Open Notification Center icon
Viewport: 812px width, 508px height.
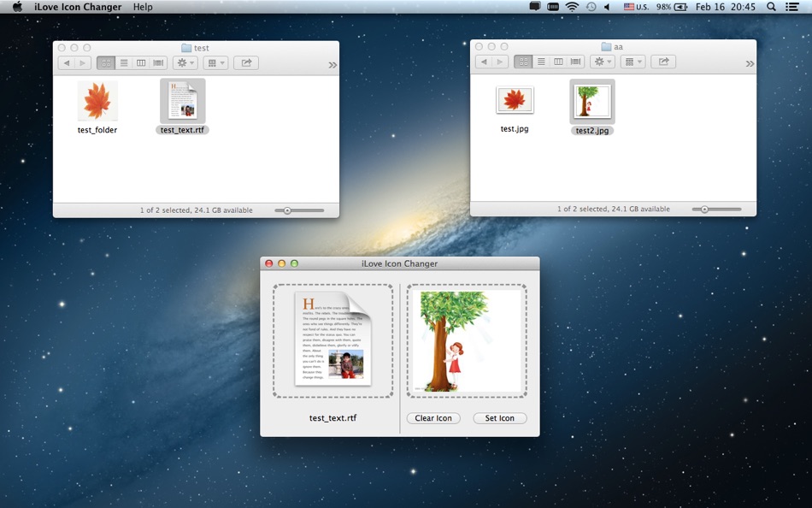coord(791,7)
